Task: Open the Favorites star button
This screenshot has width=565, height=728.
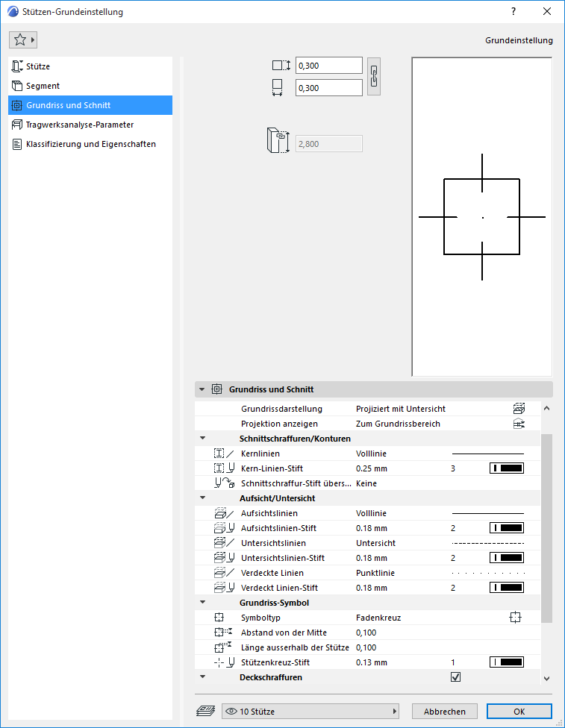Action: click(x=23, y=40)
